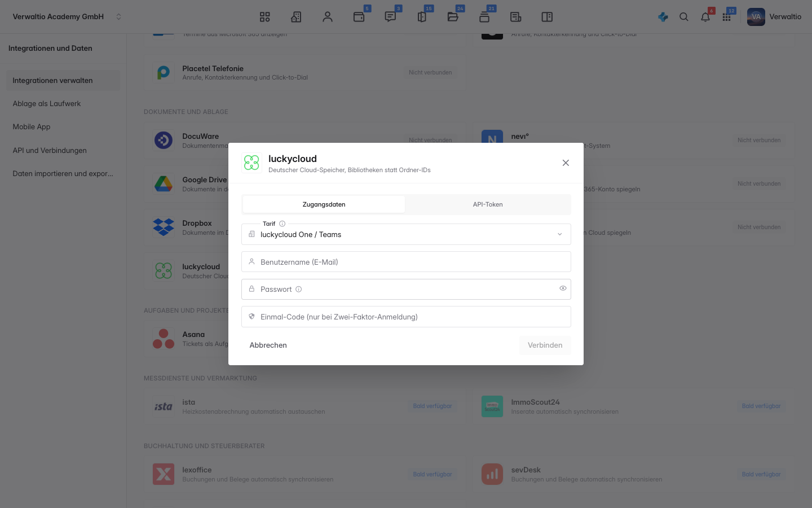This screenshot has width=812, height=508.
Task: Click the Verwaltio username label
Action: coord(785,17)
